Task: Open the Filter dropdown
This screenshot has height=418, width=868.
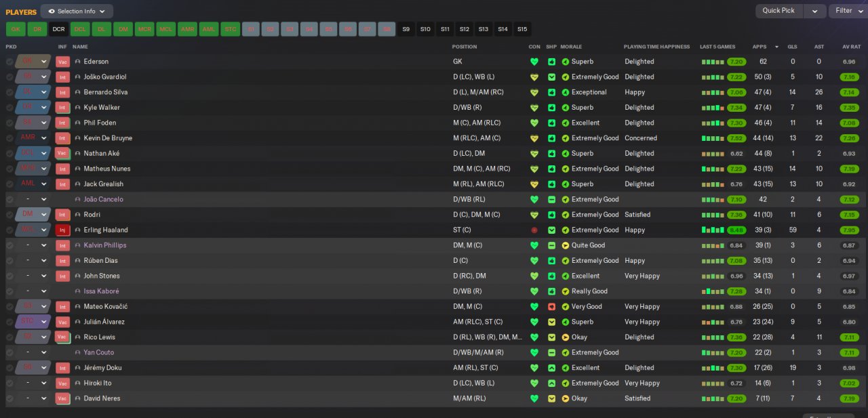Action: click(848, 11)
